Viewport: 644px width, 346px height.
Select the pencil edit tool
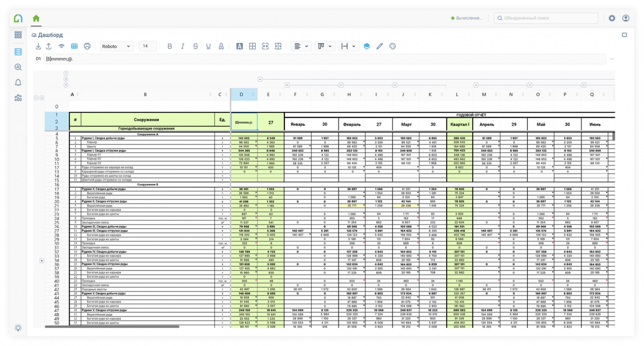coord(379,46)
